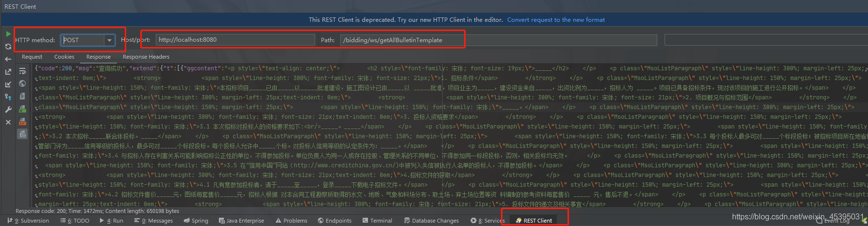Viewport: 868px width, 226px height.
Task: Click the Convert request to the new format link
Action: coord(556,20)
